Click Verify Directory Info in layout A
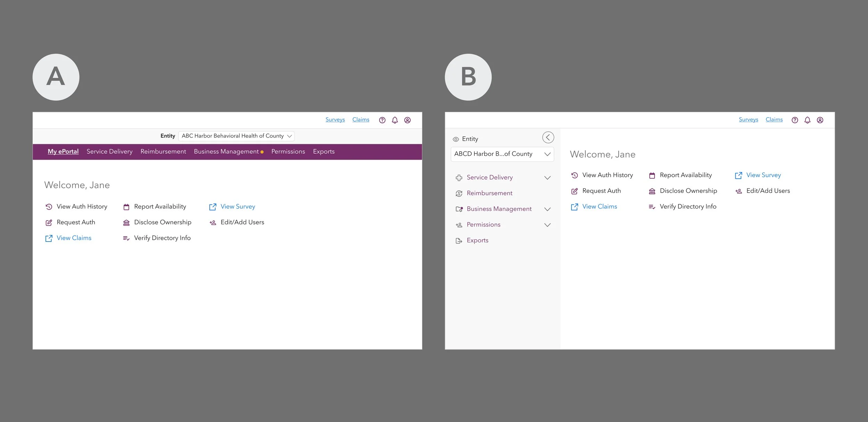Image resolution: width=868 pixels, height=422 pixels. point(162,238)
